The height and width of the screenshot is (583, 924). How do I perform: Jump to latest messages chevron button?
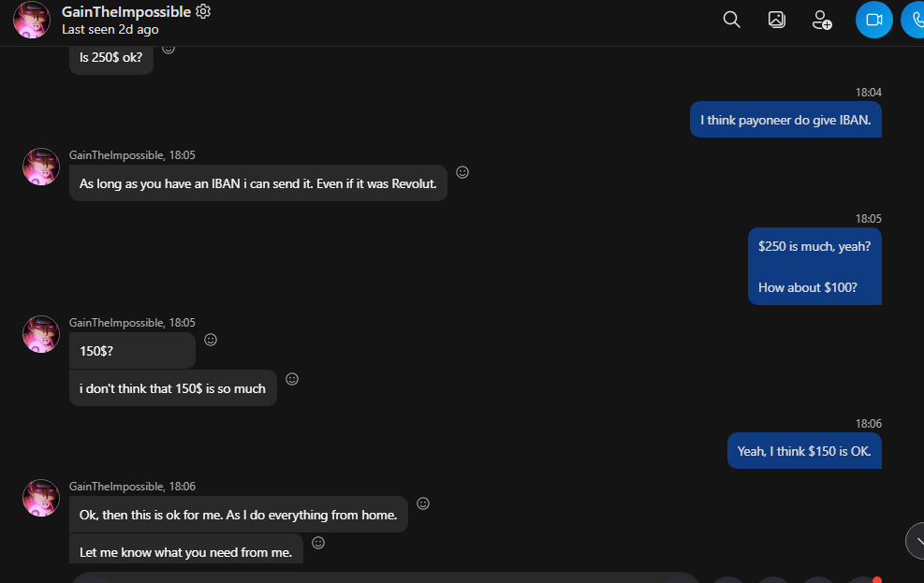pos(916,541)
